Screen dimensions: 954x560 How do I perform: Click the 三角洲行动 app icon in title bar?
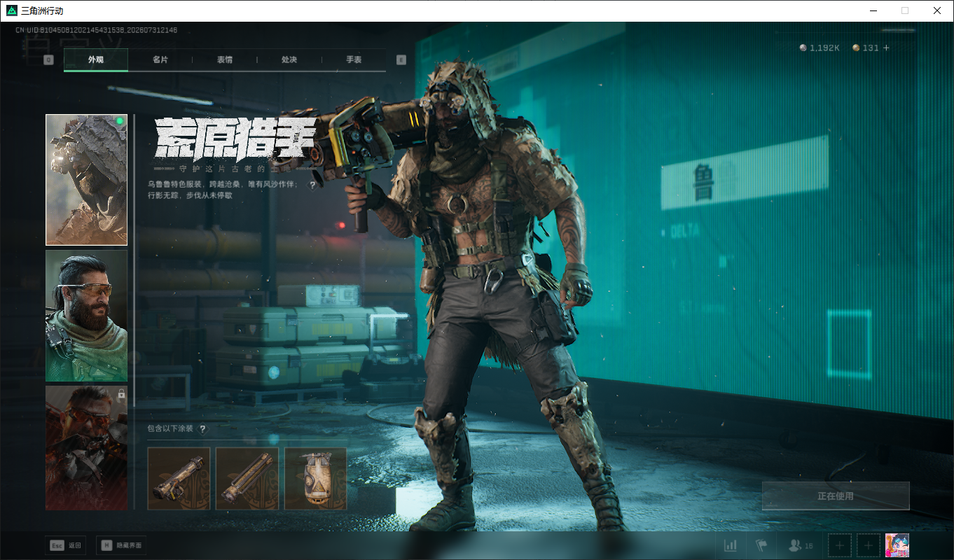pyautogui.click(x=12, y=10)
